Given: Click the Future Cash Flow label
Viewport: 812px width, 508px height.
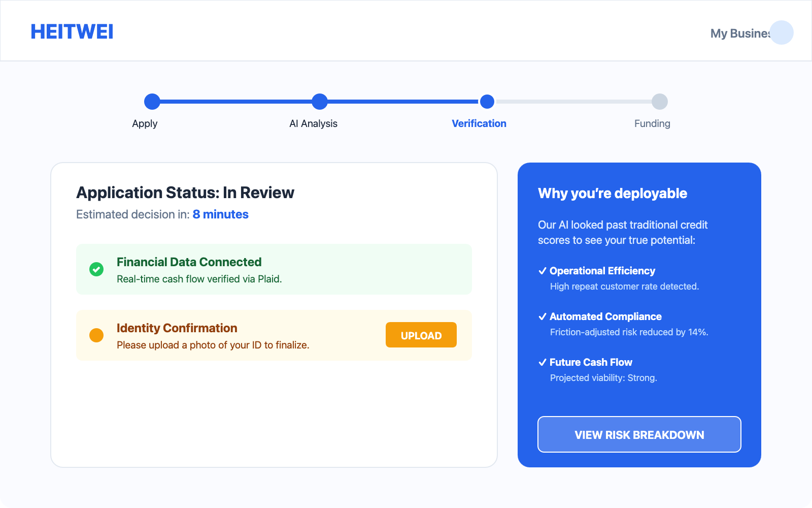Looking at the screenshot, I should click(x=591, y=362).
